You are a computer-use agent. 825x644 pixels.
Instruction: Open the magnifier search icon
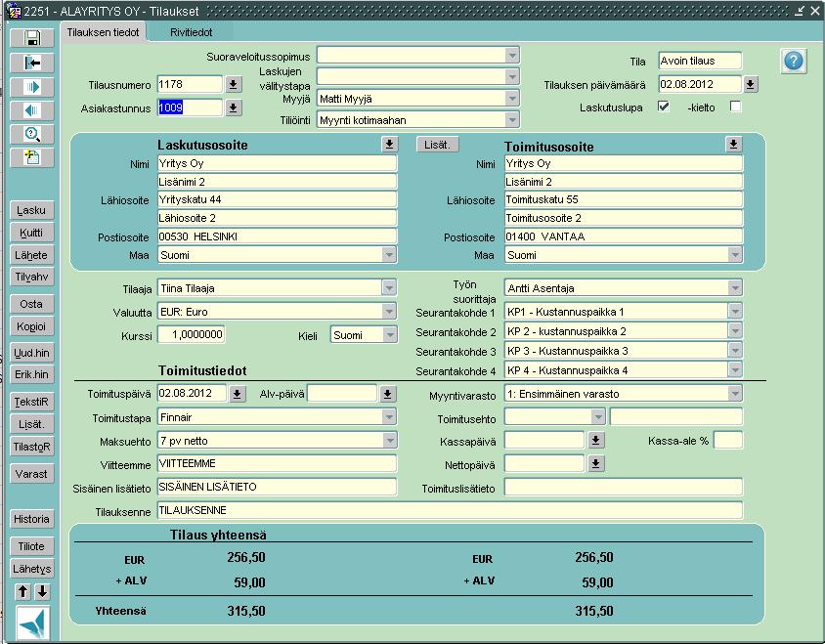tap(32, 134)
